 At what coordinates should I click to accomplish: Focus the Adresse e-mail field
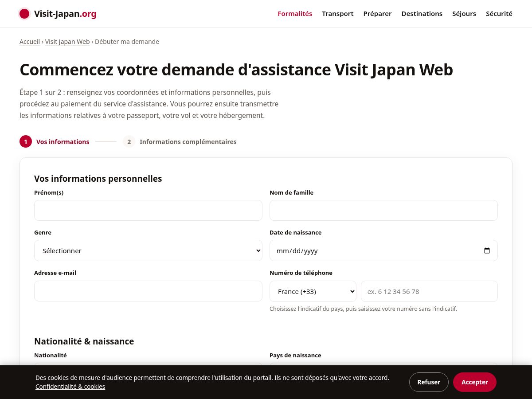(148, 291)
